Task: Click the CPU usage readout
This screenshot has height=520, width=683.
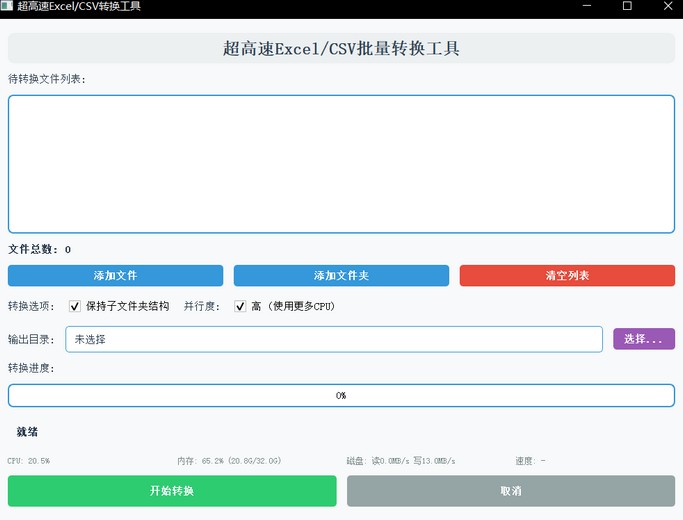Action: 29,461
